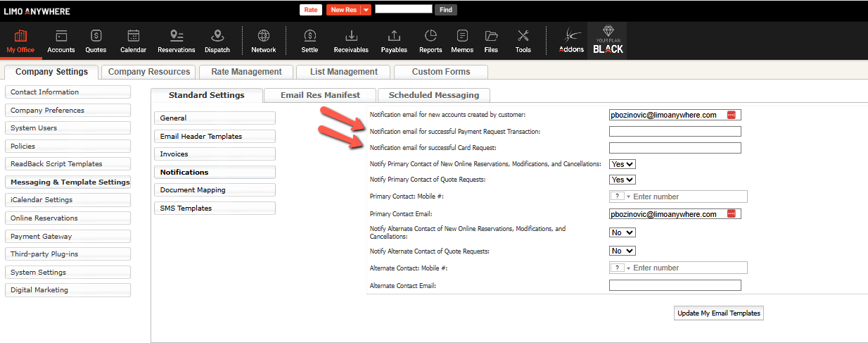Open Quotes toolbar icon
868x343 pixels.
click(x=96, y=41)
